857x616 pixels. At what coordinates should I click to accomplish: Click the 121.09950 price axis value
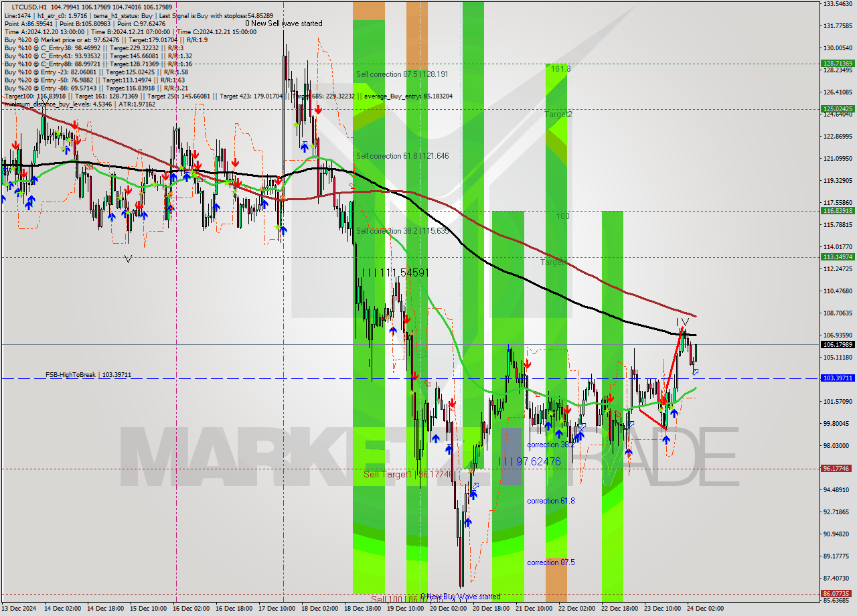pos(838,159)
